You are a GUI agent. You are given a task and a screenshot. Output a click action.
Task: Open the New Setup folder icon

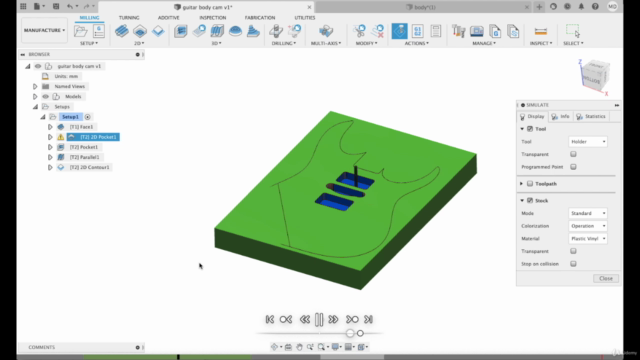pos(80,31)
